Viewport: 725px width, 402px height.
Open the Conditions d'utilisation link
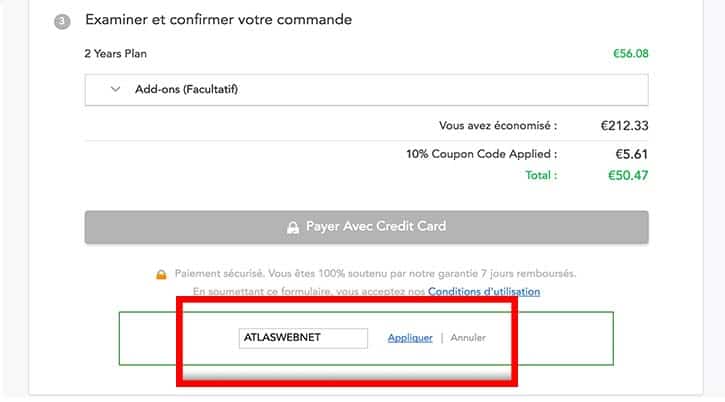pos(484,291)
